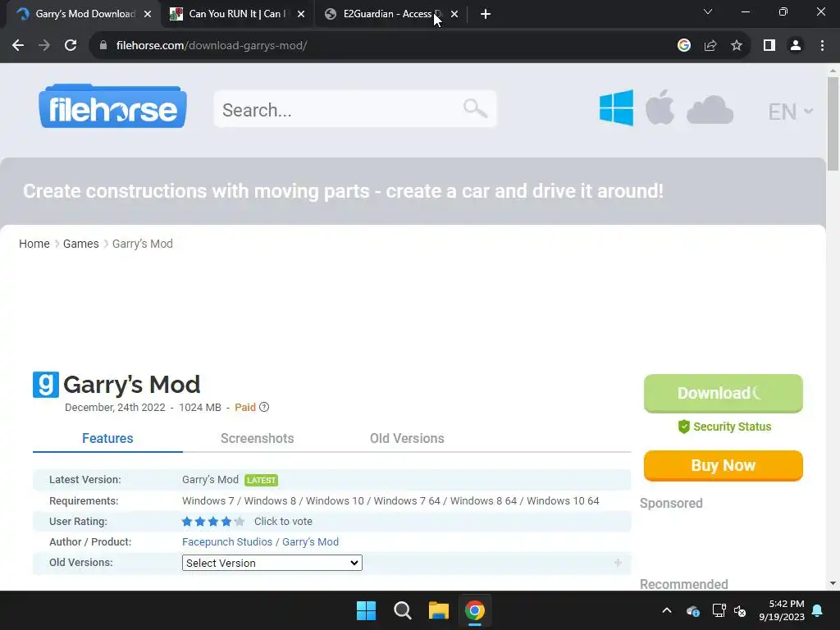The height and width of the screenshot is (630, 840).
Task: Open the Old Versions tab
Action: click(407, 438)
